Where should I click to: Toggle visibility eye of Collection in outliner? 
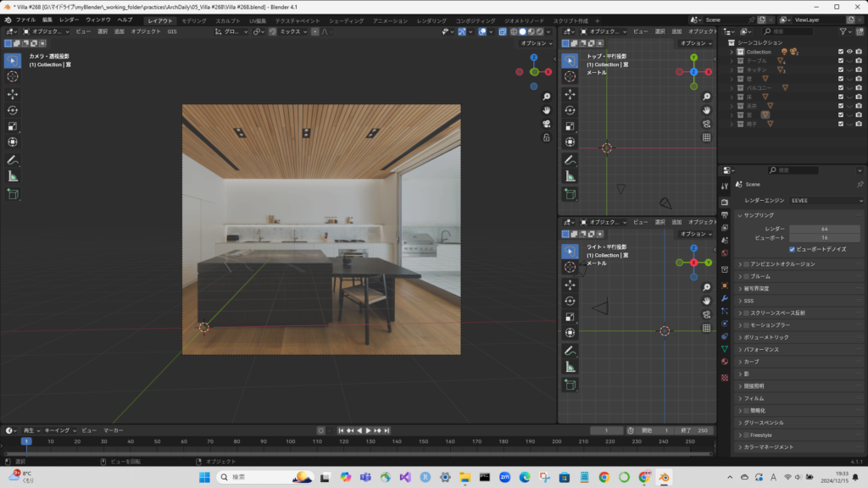[850, 52]
